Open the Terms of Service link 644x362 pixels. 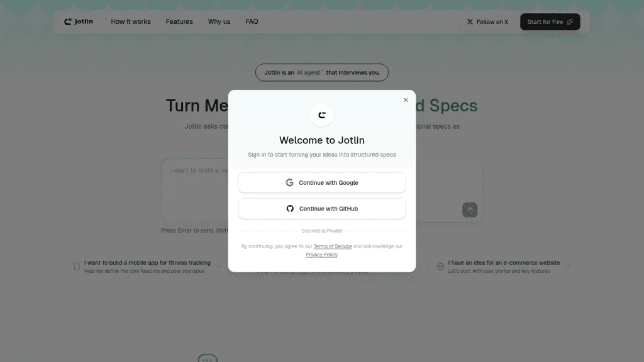[333, 246]
